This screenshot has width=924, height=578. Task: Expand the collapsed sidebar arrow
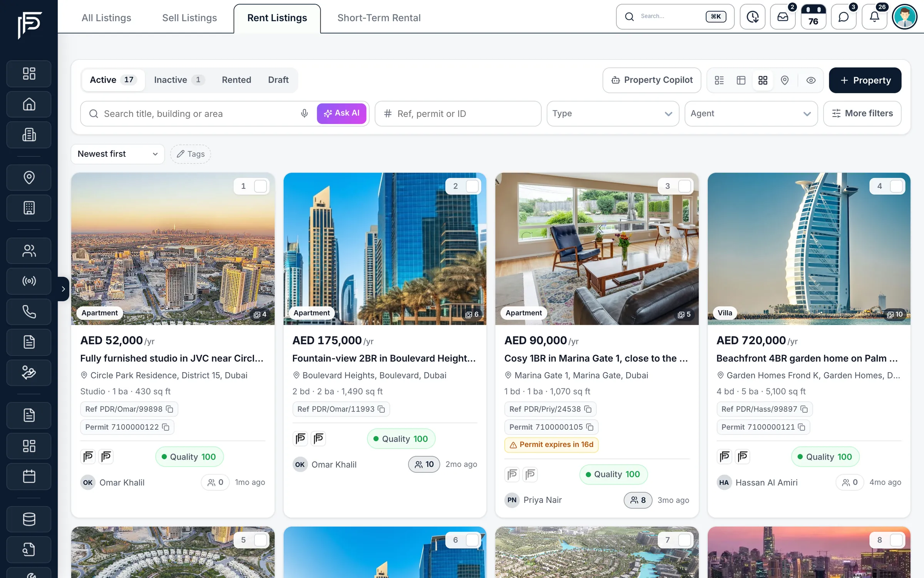(x=63, y=289)
